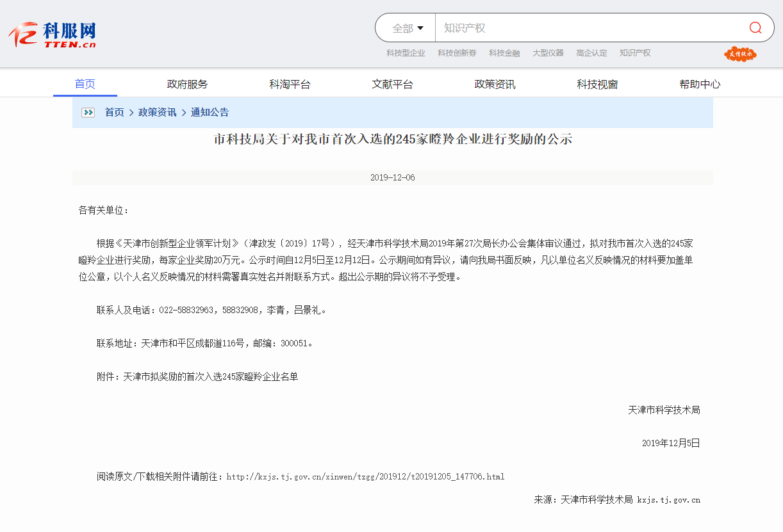Viewport: 783px width, 532px height.
Task: Click 政策资讯 in the breadcrumb trail
Action: click(157, 113)
